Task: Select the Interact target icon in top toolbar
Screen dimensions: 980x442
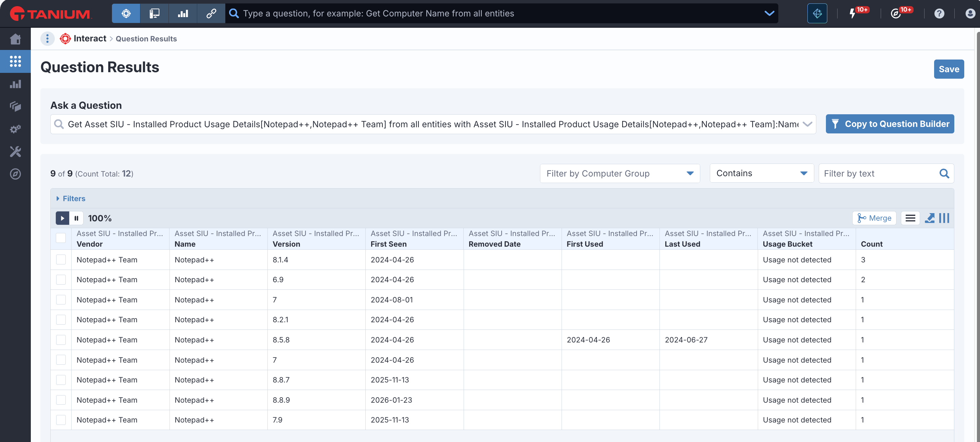Action: point(126,14)
